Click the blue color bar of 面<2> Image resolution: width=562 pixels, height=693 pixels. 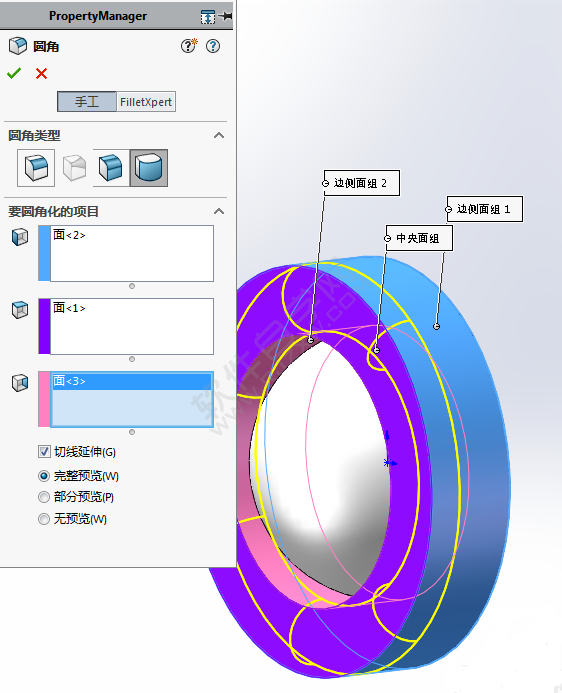pos(44,253)
